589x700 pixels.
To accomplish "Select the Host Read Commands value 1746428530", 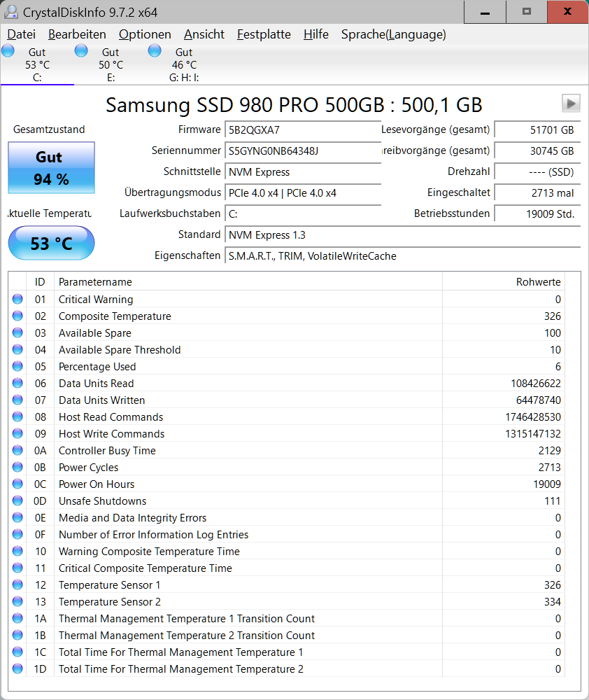I will click(533, 417).
